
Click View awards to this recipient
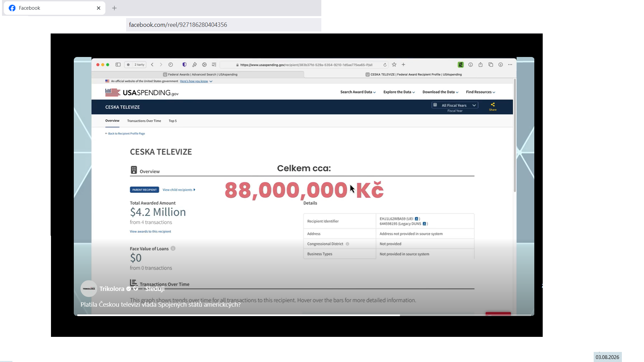[x=150, y=232]
